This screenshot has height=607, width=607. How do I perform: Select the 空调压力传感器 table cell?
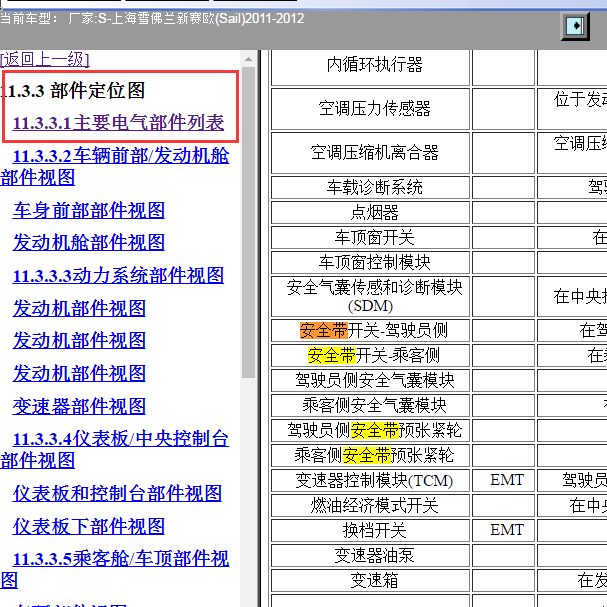(370, 109)
